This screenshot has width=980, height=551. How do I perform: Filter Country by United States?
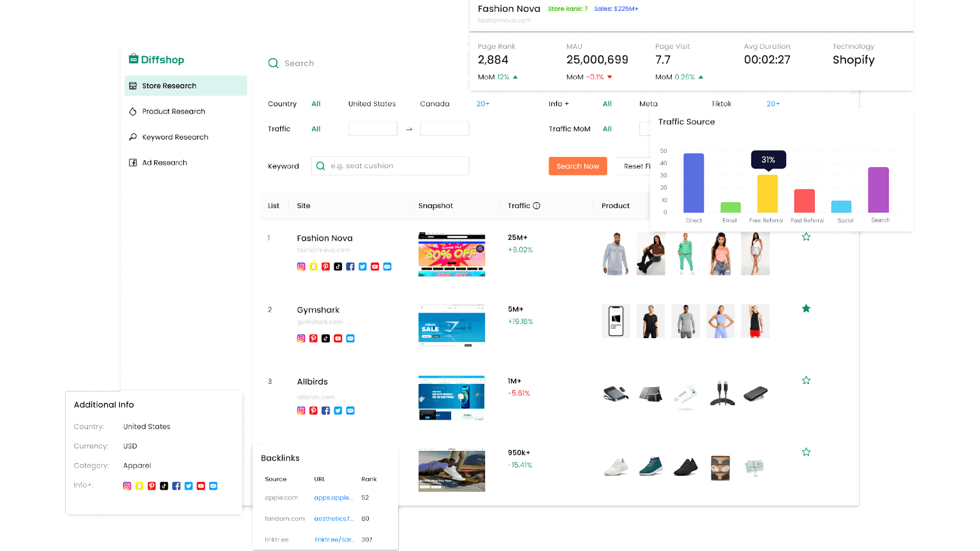[372, 104]
